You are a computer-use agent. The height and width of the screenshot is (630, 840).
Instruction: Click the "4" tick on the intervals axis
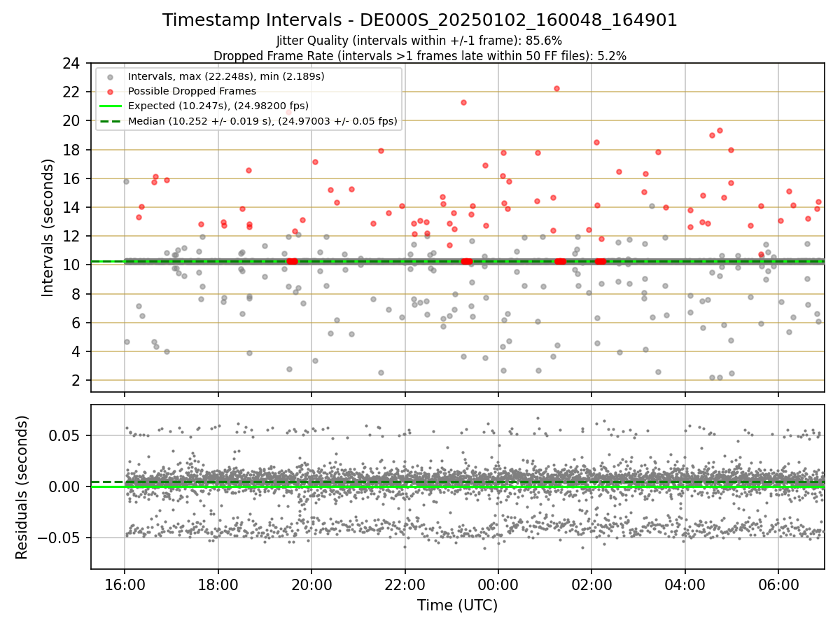(75, 352)
